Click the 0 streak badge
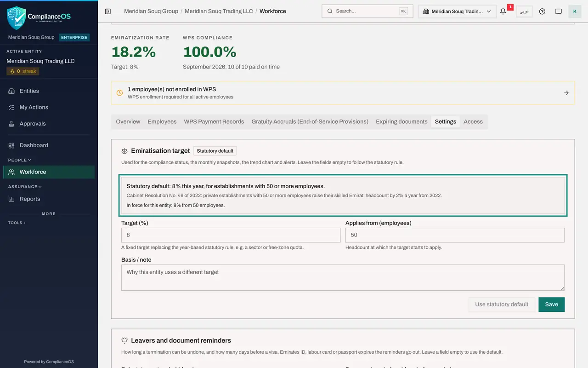Image resolution: width=588 pixels, height=368 pixels. (x=23, y=71)
